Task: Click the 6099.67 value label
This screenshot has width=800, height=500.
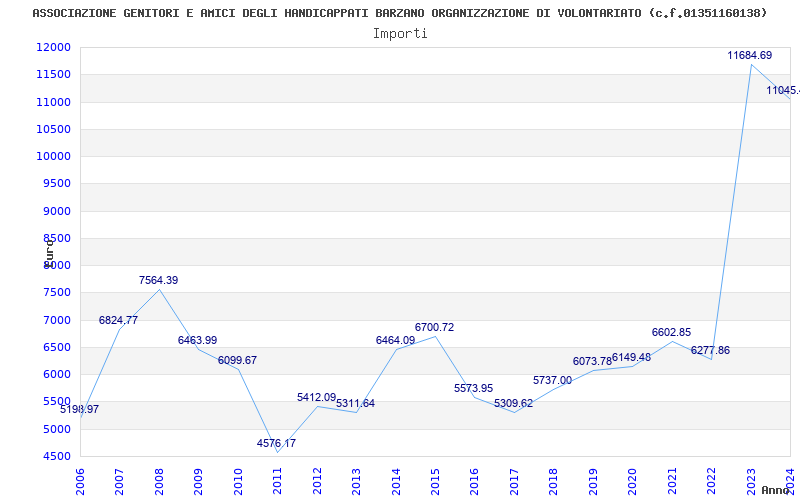Action: click(237, 360)
